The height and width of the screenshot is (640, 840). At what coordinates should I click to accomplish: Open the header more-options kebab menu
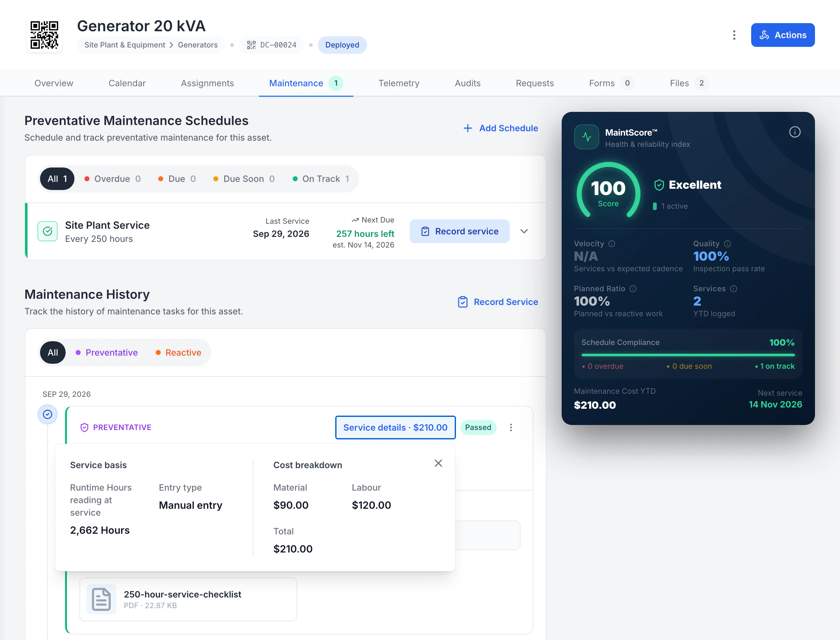(x=734, y=35)
